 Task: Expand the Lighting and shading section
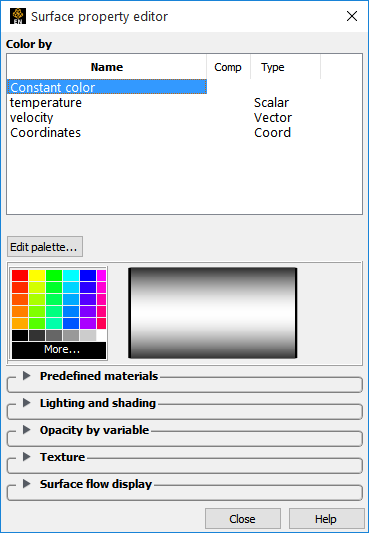[27, 403]
